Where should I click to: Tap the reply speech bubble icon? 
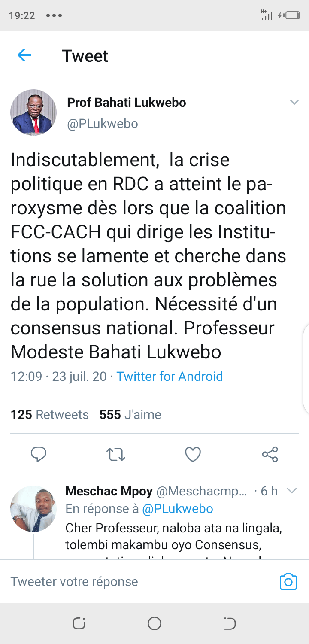pyautogui.click(x=39, y=454)
